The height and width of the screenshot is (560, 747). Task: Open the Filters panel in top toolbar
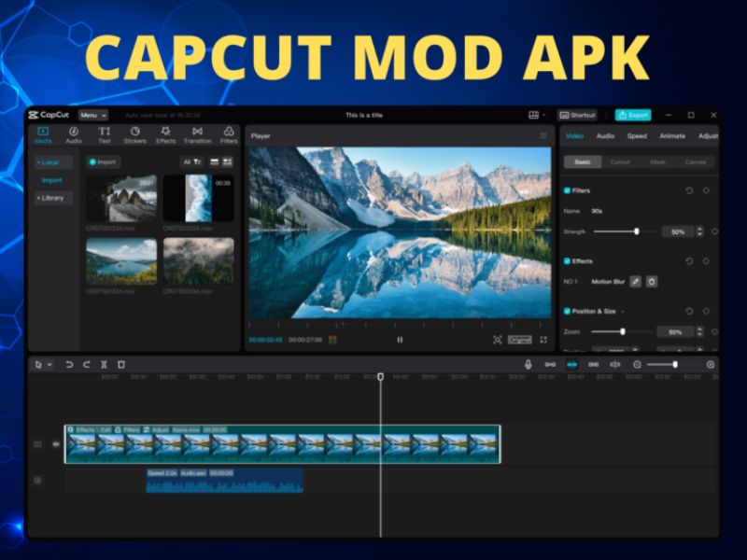point(229,135)
